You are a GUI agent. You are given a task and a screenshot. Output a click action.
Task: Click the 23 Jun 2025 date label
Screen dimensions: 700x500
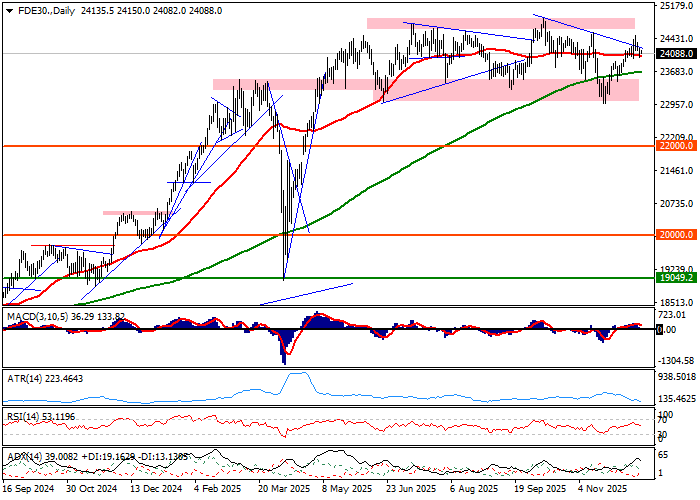click(x=410, y=491)
